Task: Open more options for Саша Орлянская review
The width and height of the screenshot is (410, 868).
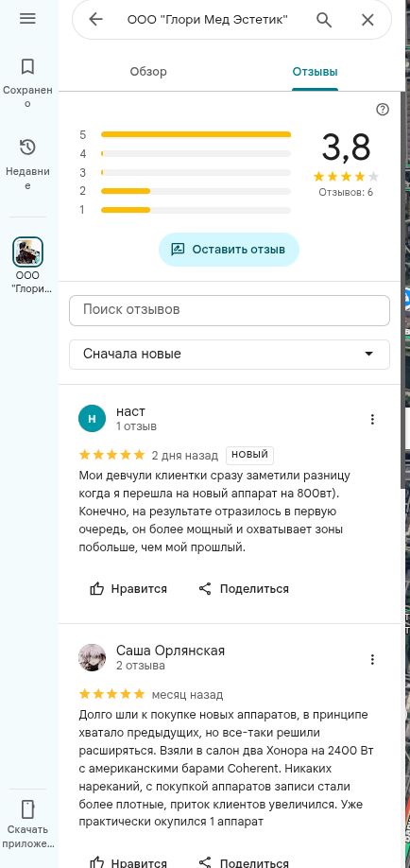Action: tap(372, 659)
